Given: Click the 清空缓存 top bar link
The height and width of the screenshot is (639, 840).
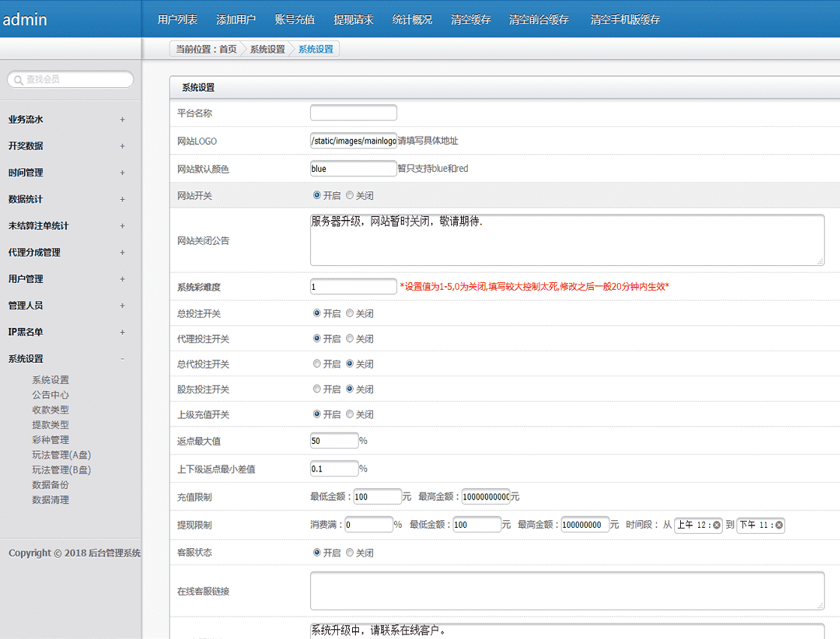Looking at the screenshot, I should pyautogui.click(x=471, y=20).
